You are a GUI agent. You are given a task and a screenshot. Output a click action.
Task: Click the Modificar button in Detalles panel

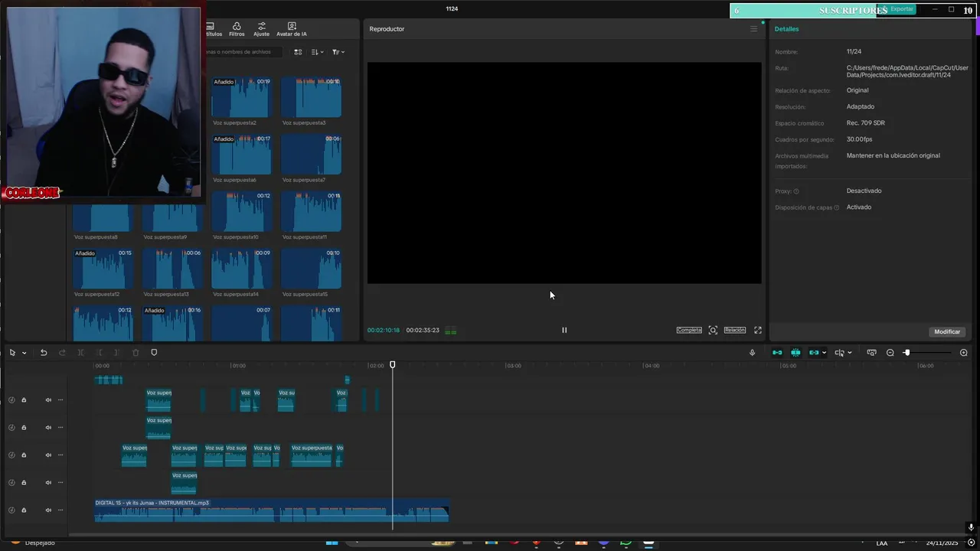(x=947, y=332)
